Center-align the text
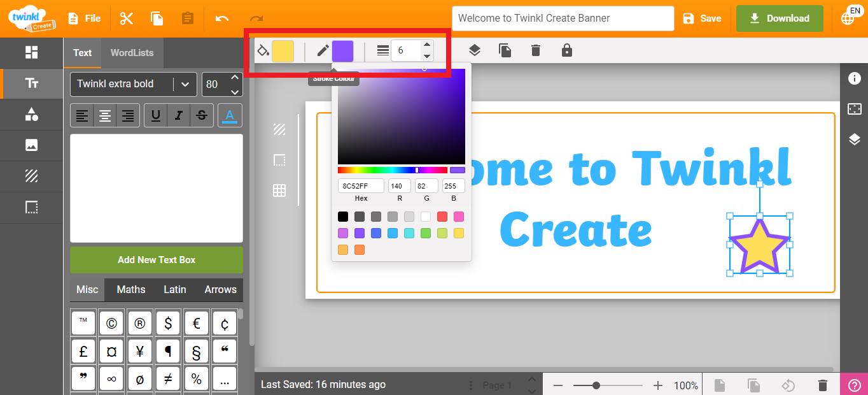This screenshot has height=395, width=868. [105, 115]
